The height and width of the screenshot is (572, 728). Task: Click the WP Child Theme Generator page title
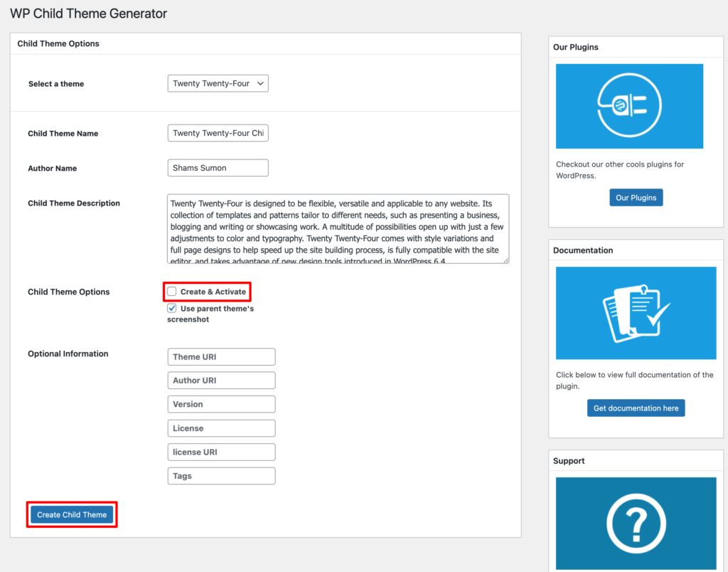(x=89, y=14)
